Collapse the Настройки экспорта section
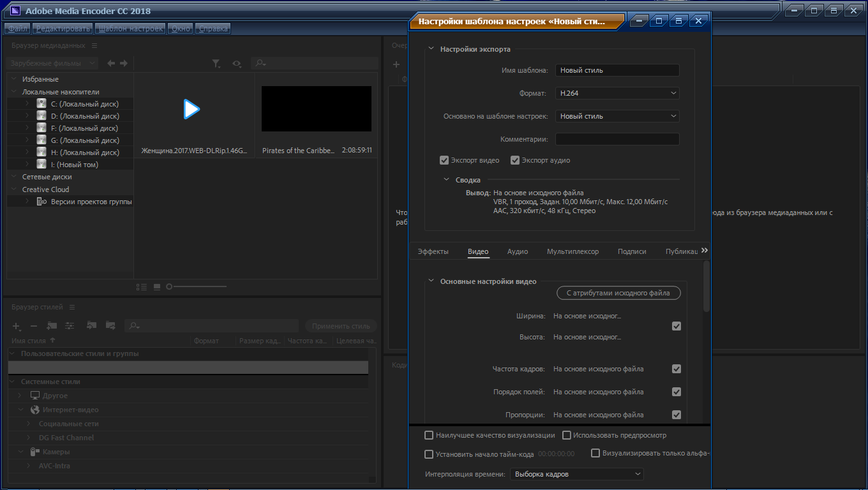This screenshot has width=868, height=490. 431,49
